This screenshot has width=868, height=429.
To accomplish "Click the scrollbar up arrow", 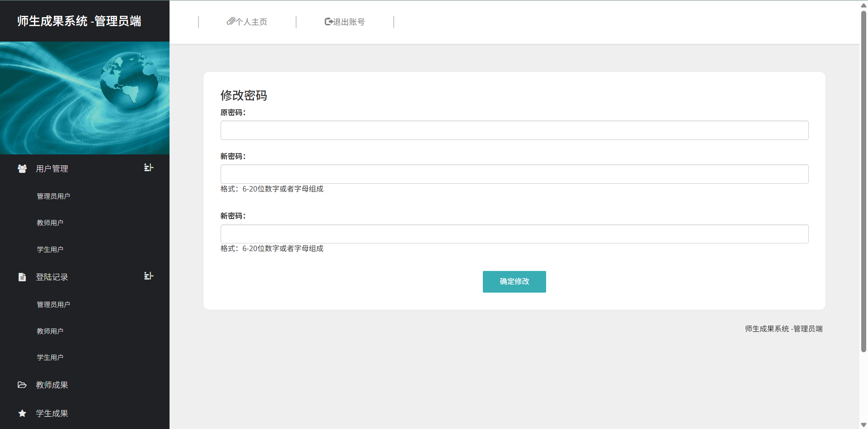I will coord(863,5).
